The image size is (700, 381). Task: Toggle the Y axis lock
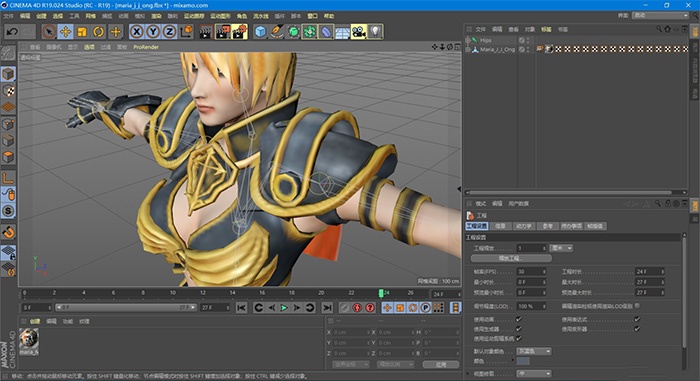coord(153,32)
